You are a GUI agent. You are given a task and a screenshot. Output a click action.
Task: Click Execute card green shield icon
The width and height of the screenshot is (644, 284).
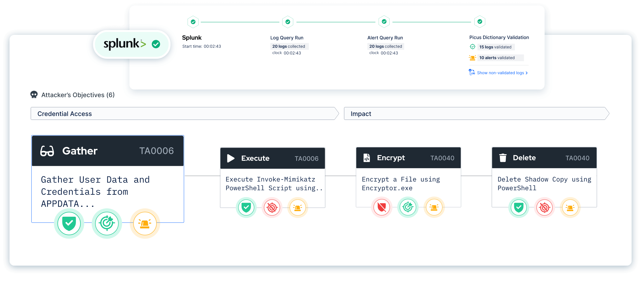(246, 207)
